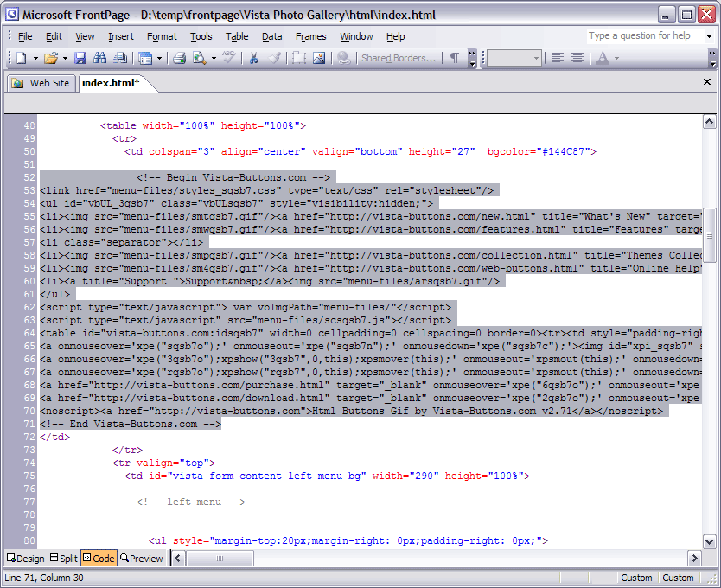Click the Format Painter brush icon
The image size is (721, 588).
(x=275, y=58)
